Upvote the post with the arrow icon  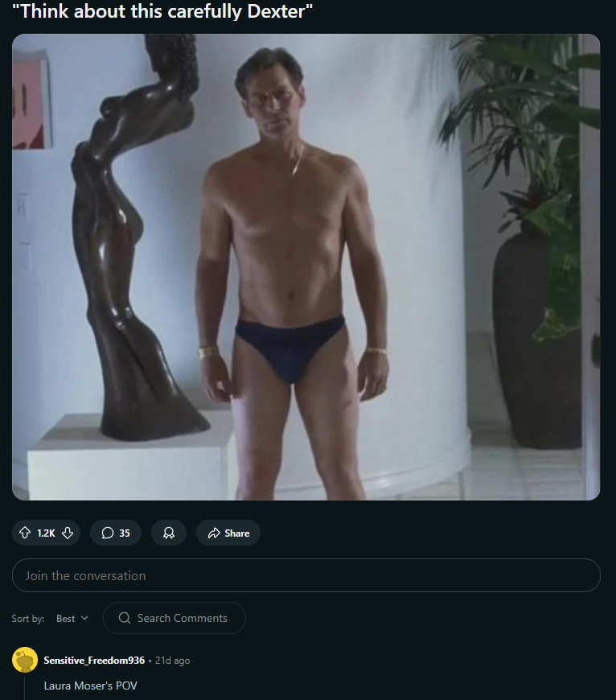(x=25, y=533)
